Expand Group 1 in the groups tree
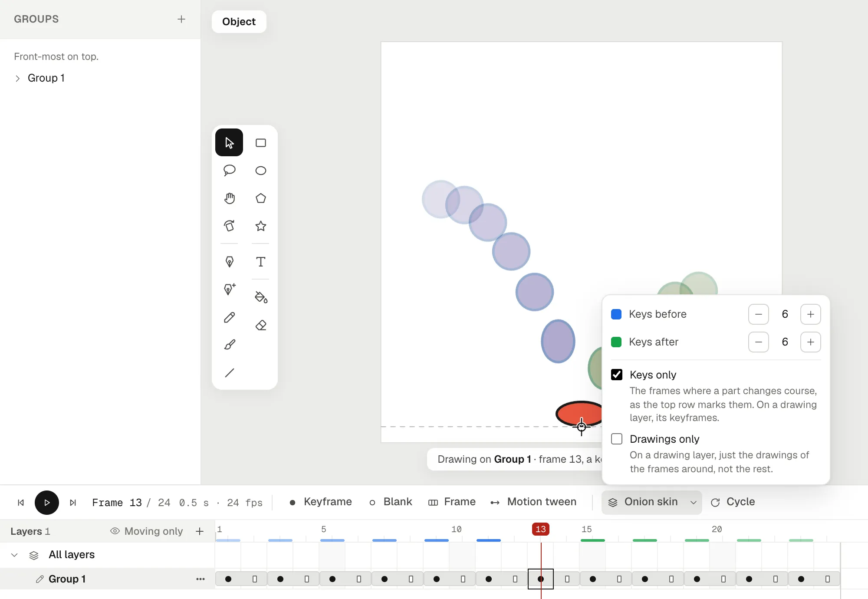 point(17,78)
